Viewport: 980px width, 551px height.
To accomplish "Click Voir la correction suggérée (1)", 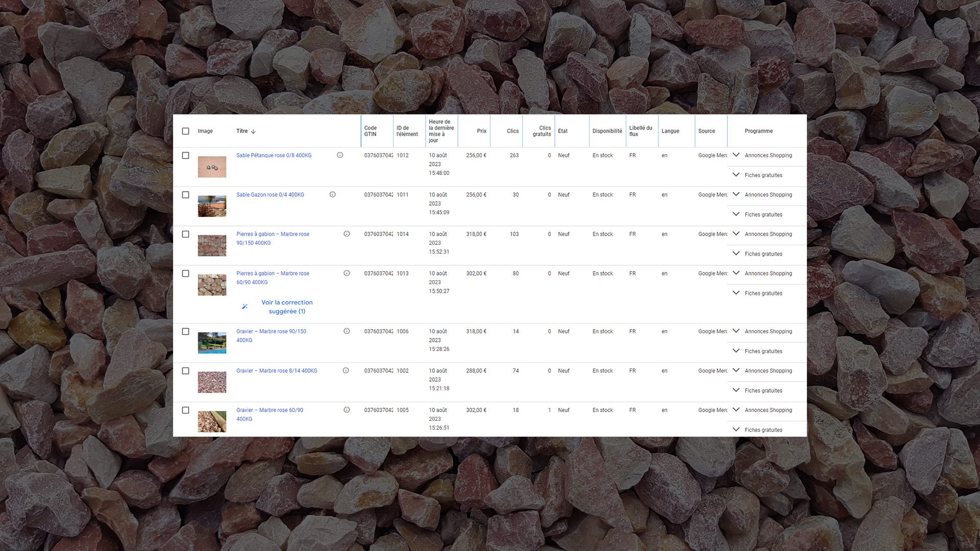I will [x=287, y=307].
